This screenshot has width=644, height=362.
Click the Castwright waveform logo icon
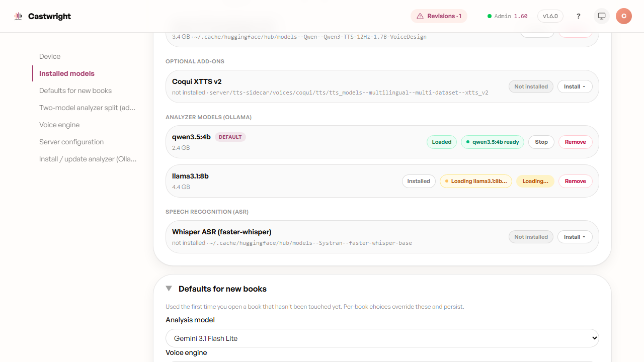click(x=18, y=16)
